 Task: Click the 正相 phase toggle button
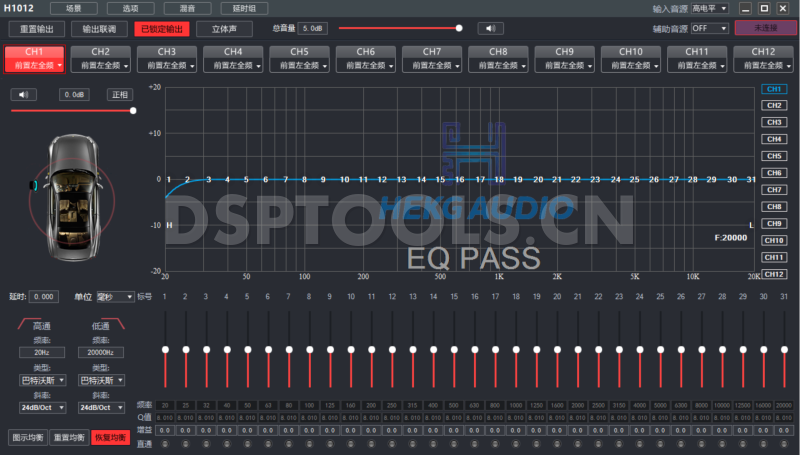click(x=120, y=94)
